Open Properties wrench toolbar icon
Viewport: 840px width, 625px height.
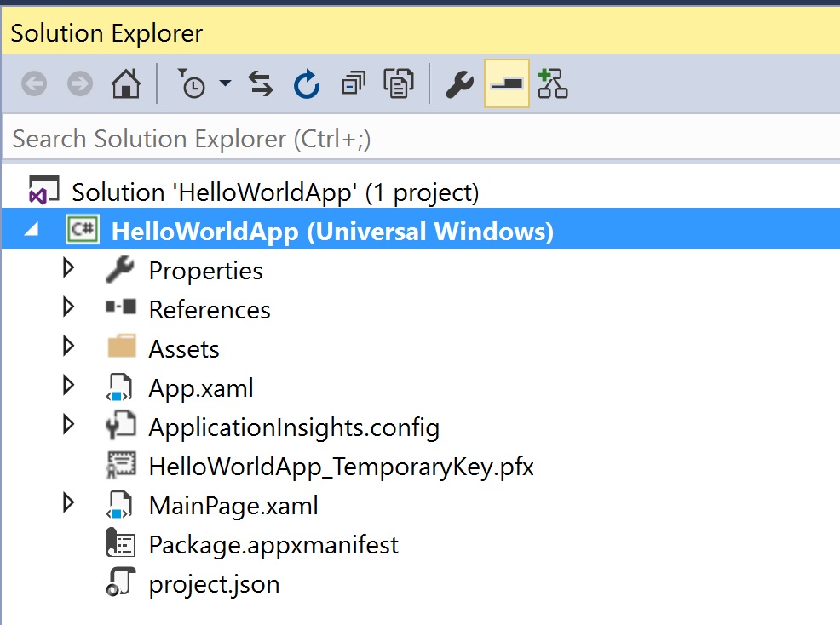460,84
